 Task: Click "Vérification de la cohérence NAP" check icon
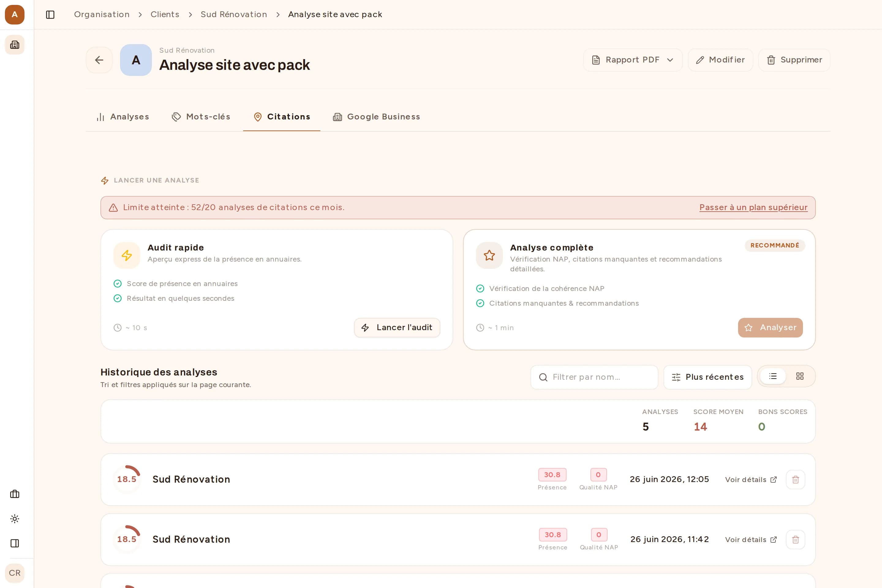click(480, 289)
